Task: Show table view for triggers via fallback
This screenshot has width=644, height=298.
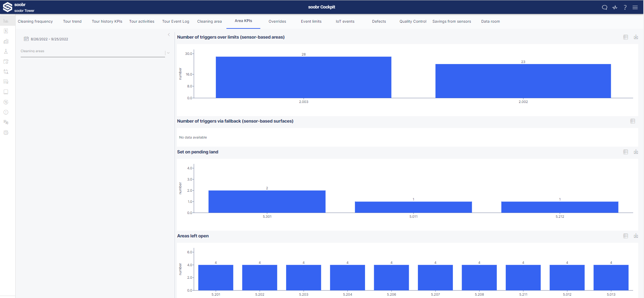Action: [x=632, y=121]
